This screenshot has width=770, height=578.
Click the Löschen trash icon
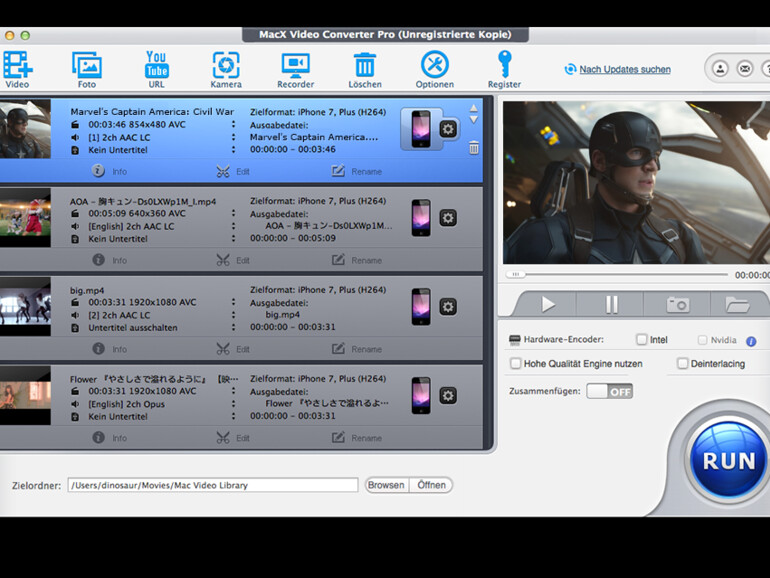tap(365, 65)
